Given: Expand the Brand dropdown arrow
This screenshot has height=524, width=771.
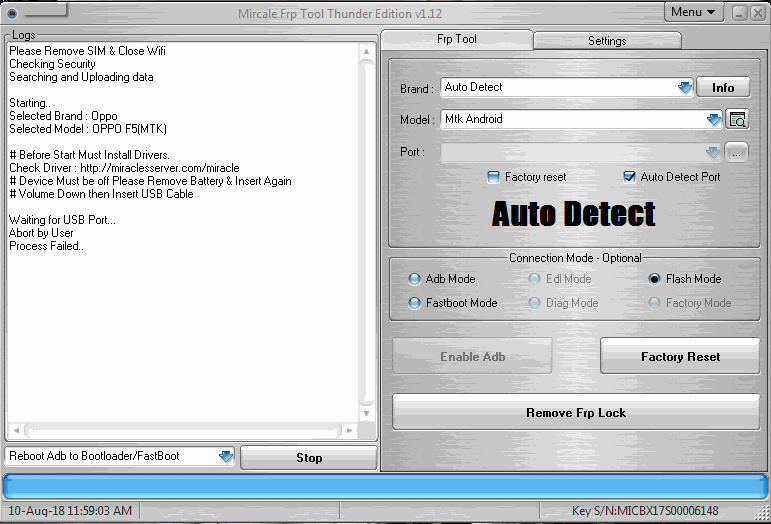Looking at the screenshot, I should pos(684,87).
